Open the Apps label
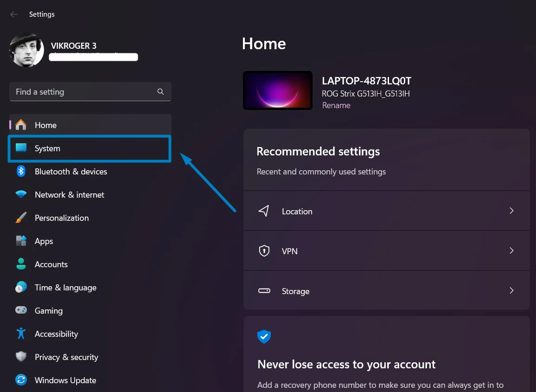536x392 pixels. coord(44,242)
